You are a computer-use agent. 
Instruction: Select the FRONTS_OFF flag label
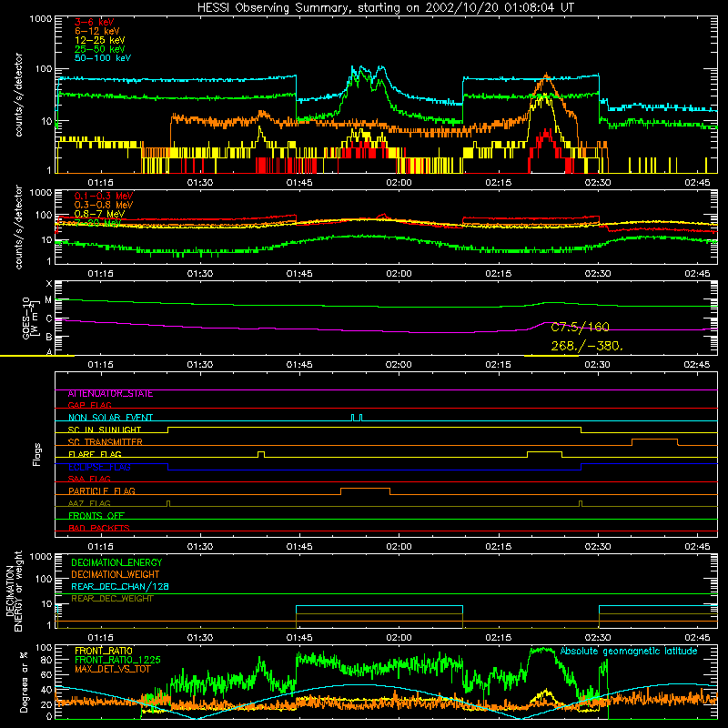tap(96, 516)
